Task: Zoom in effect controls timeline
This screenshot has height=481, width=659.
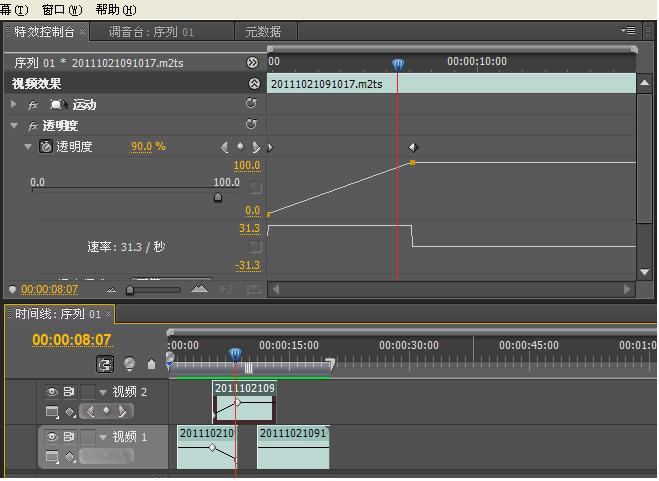Action: tap(199, 289)
